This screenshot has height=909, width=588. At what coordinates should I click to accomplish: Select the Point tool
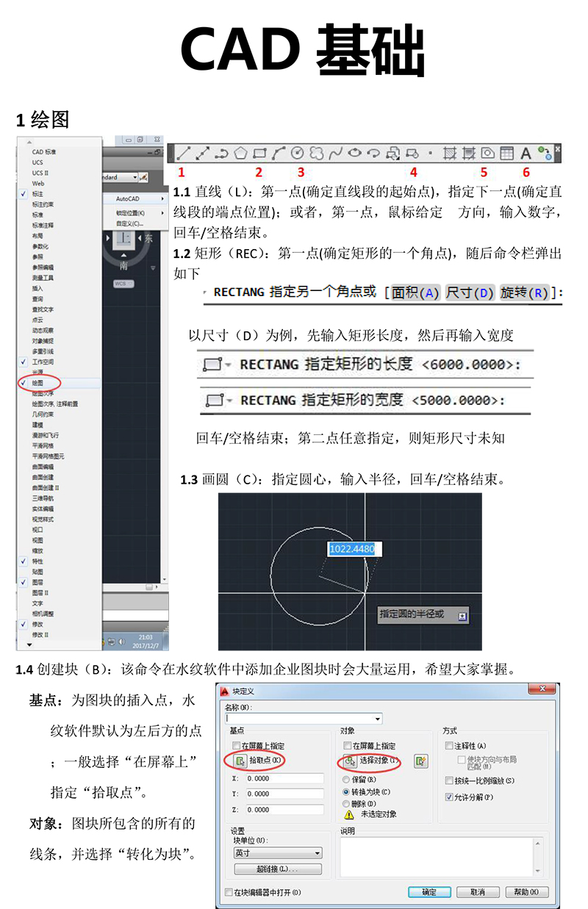click(431, 154)
